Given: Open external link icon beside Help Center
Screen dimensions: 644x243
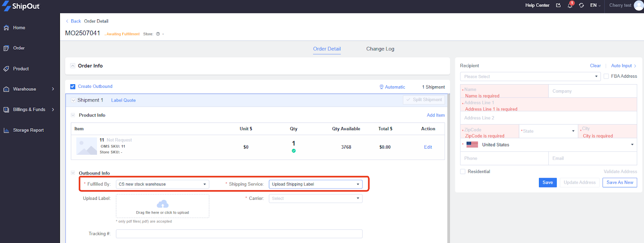Looking at the screenshot, I should click(x=558, y=5).
